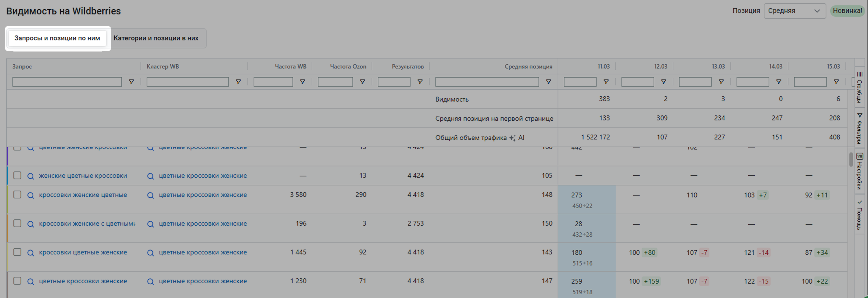This screenshot has height=298, width=868.
Task: Switch to 'Категории и позиции в них' tab
Action: pos(156,38)
